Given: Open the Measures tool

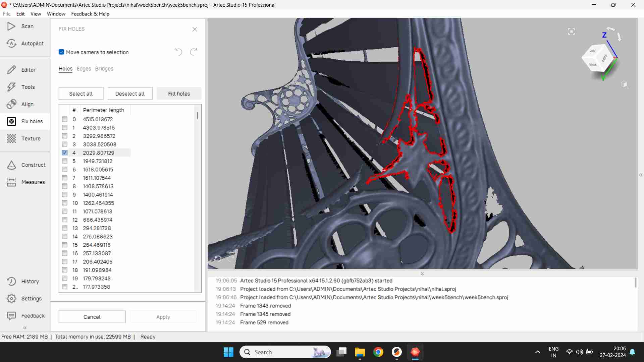Looking at the screenshot, I should pos(26,182).
